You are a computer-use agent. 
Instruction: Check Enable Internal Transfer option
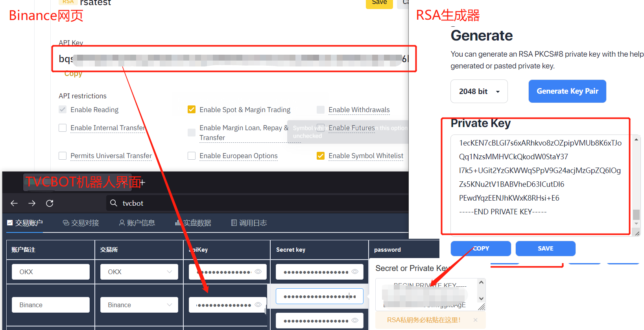[63, 128]
